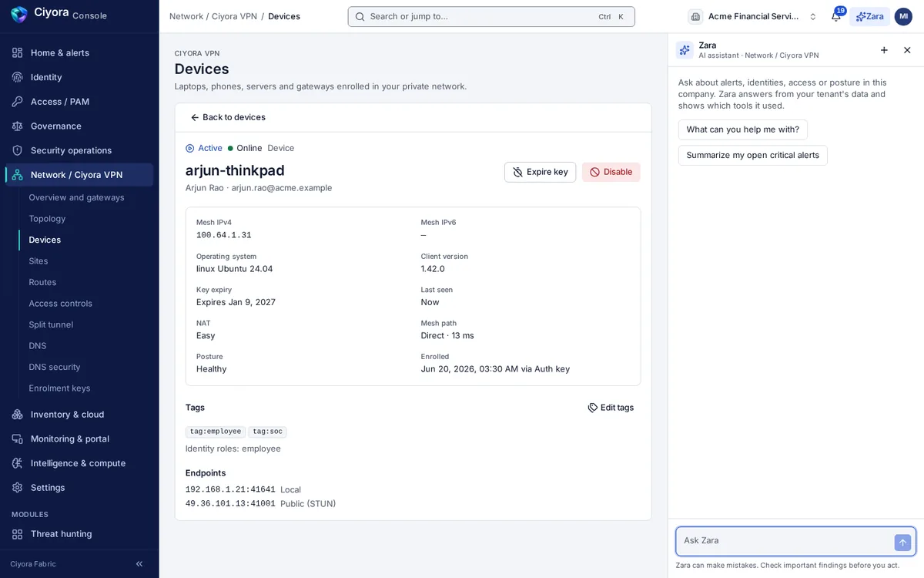Ask 'What can you help me with?'
Viewport: 924px width, 578px height.
pos(743,129)
